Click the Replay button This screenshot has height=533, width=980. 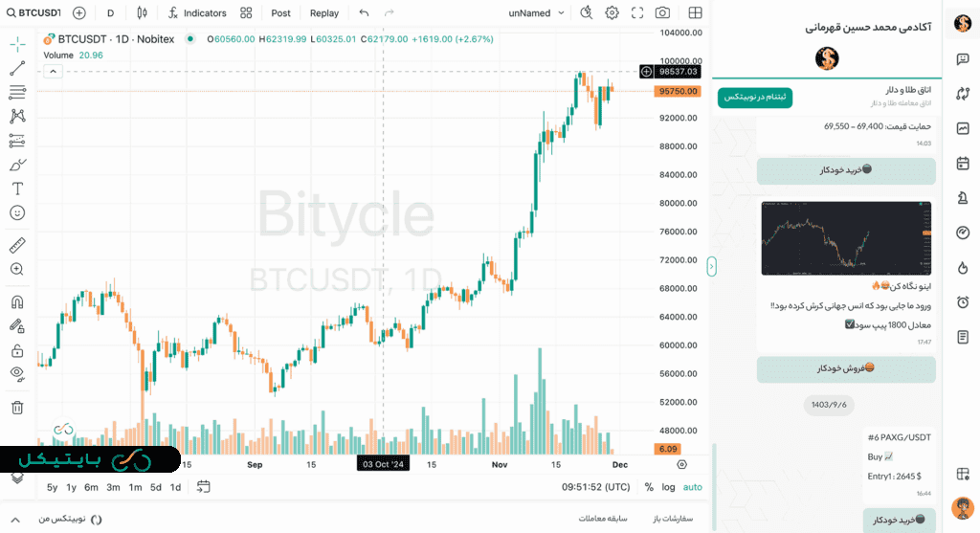[x=324, y=13]
